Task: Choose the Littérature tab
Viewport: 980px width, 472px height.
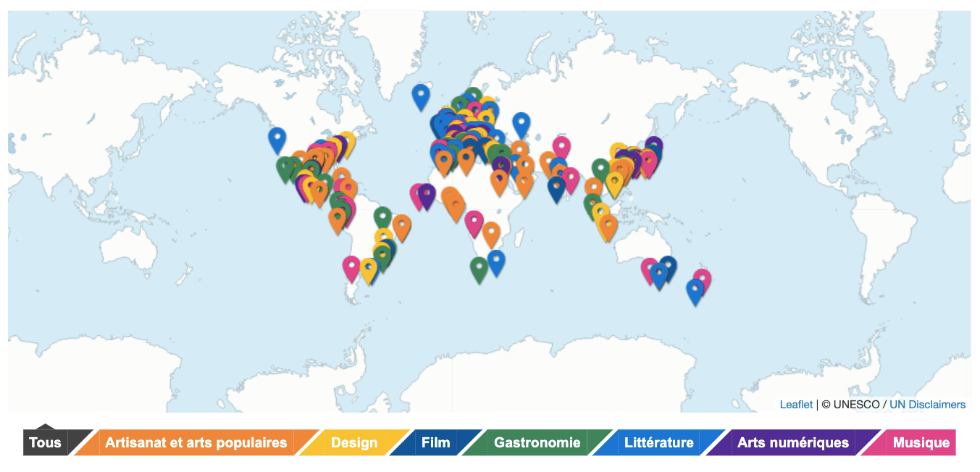Action: (x=658, y=442)
